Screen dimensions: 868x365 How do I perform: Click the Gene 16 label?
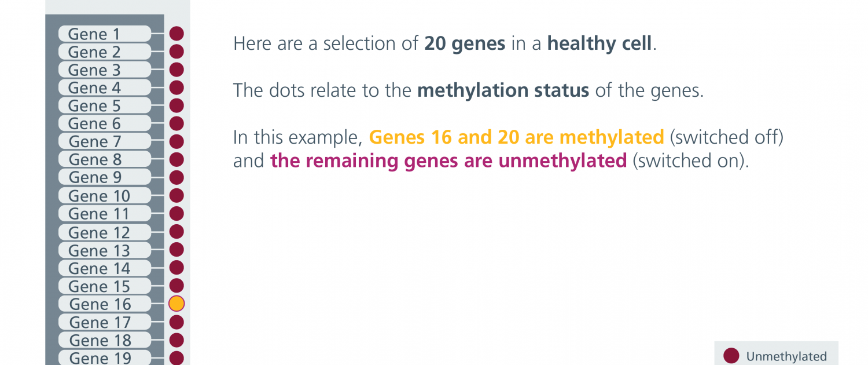click(105, 304)
